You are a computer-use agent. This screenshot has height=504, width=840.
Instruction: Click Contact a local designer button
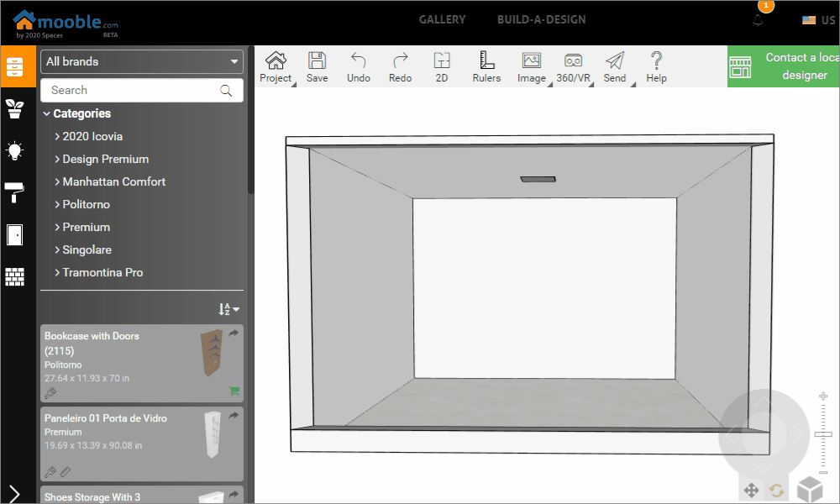783,66
